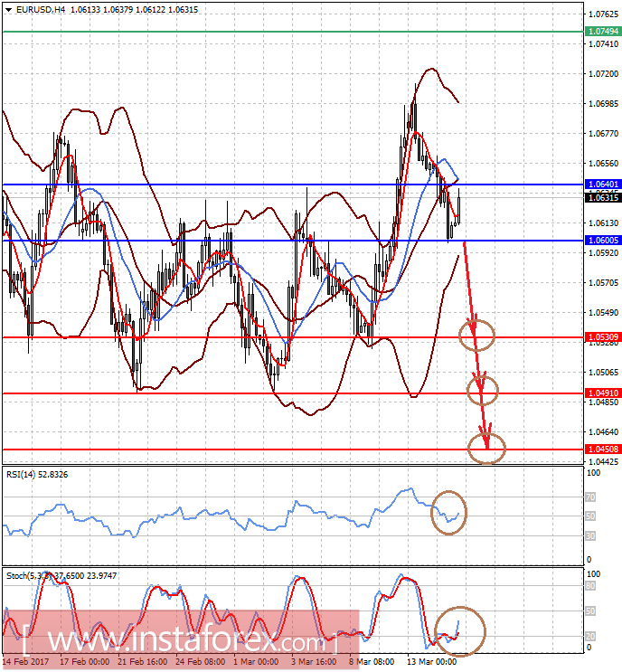The width and height of the screenshot is (622, 672).
Task: Click the red 1.04508 price tag
Action: pos(603,450)
